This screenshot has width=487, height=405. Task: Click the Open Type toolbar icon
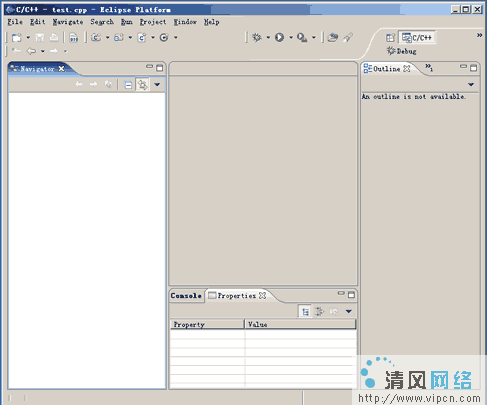pyautogui.click(x=332, y=37)
